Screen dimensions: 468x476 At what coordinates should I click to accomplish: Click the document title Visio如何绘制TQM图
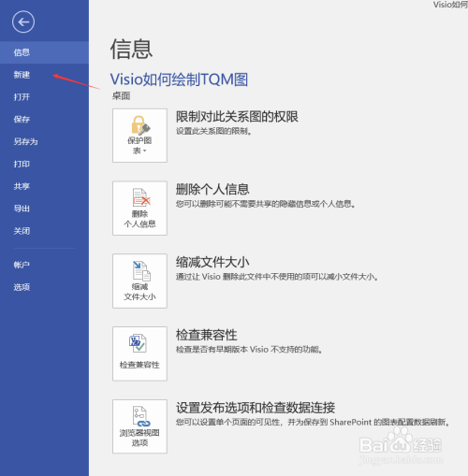(179, 79)
